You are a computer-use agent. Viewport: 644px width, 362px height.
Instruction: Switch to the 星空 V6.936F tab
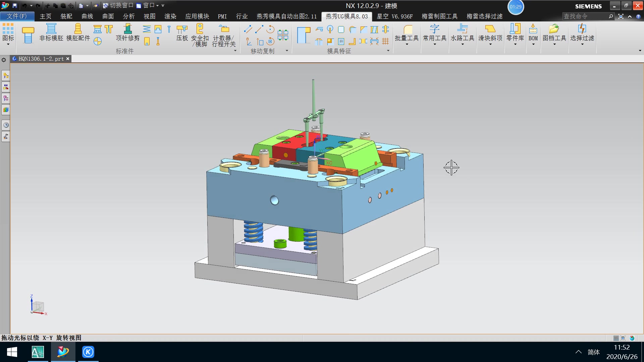(x=394, y=16)
